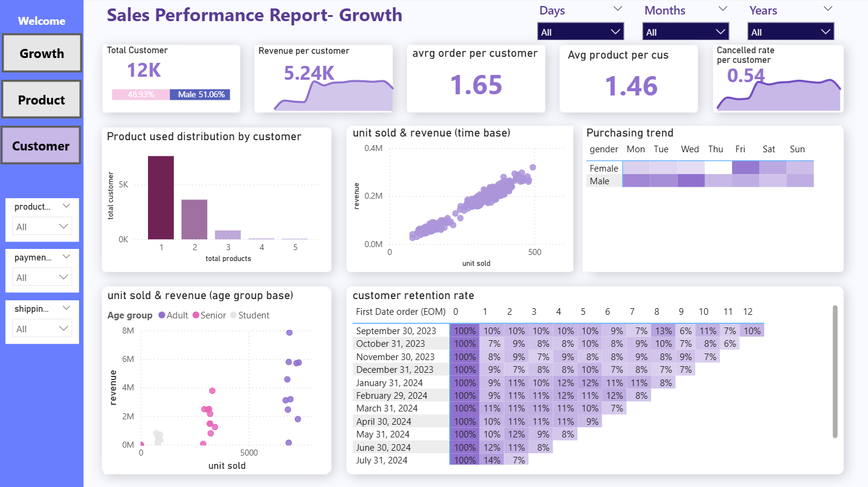Select the Male 51.06% bar segment
This screenshot has width=868, height=487.
200,95
